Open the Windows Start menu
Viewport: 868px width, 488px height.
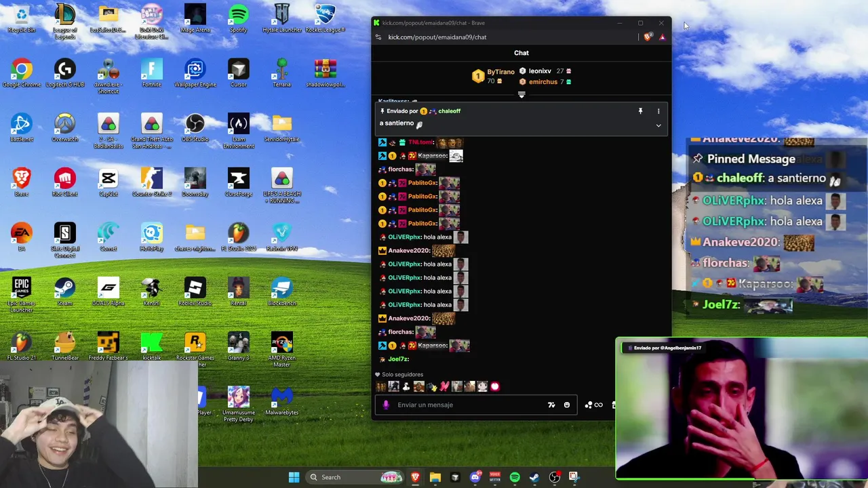(294, 477)
